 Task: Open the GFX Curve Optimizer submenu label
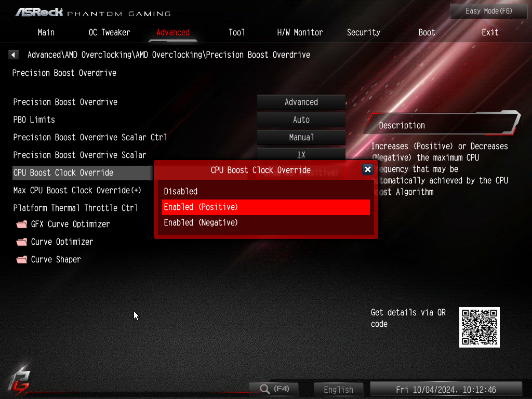point(71,224)
